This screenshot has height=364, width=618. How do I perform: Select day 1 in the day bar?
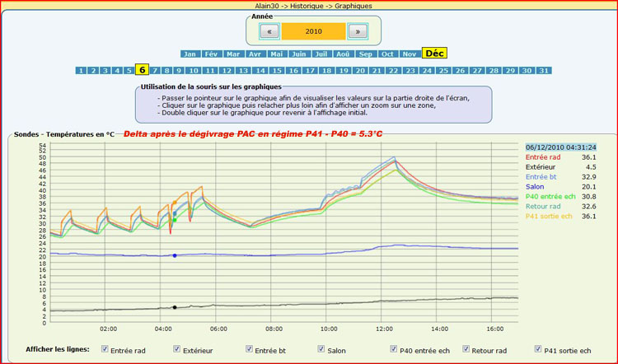click(81, 71)
